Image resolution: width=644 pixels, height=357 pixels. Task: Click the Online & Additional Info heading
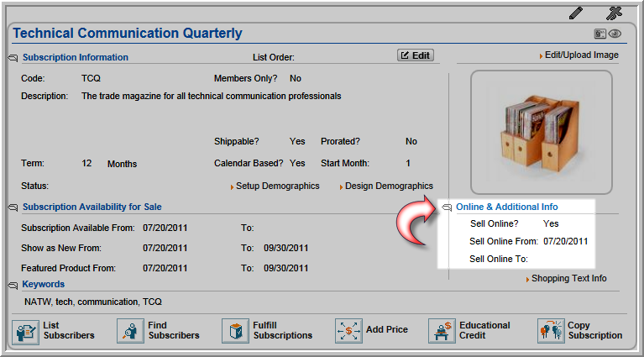tap(507, 207)
